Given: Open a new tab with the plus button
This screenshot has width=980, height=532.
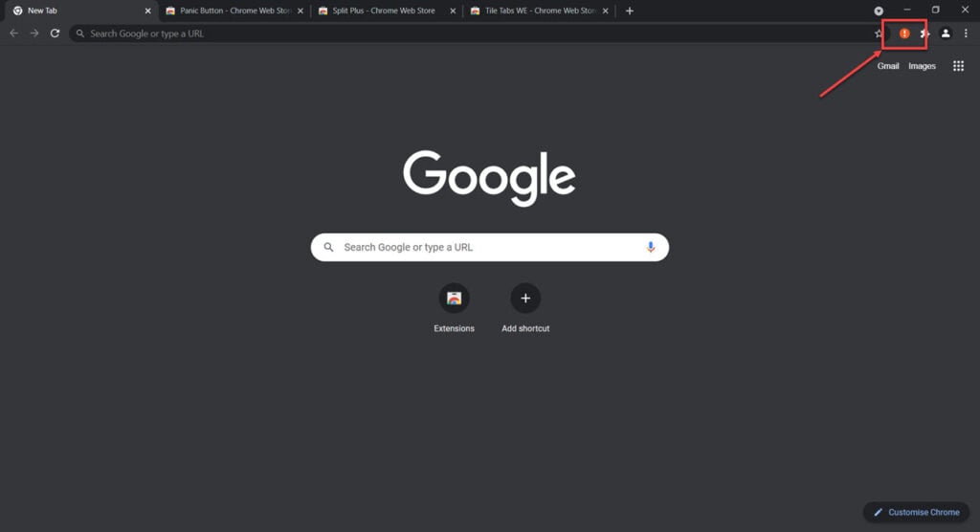Looking at the screenshot, I should 630,11.
